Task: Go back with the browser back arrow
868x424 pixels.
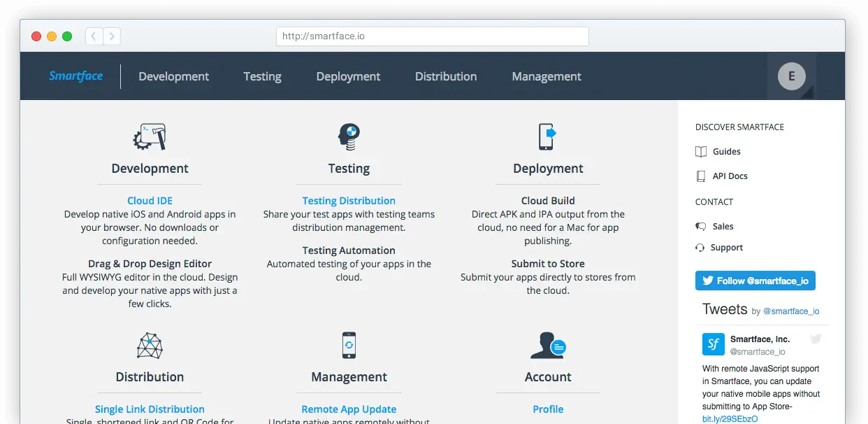Action: [x=94, y=36]
